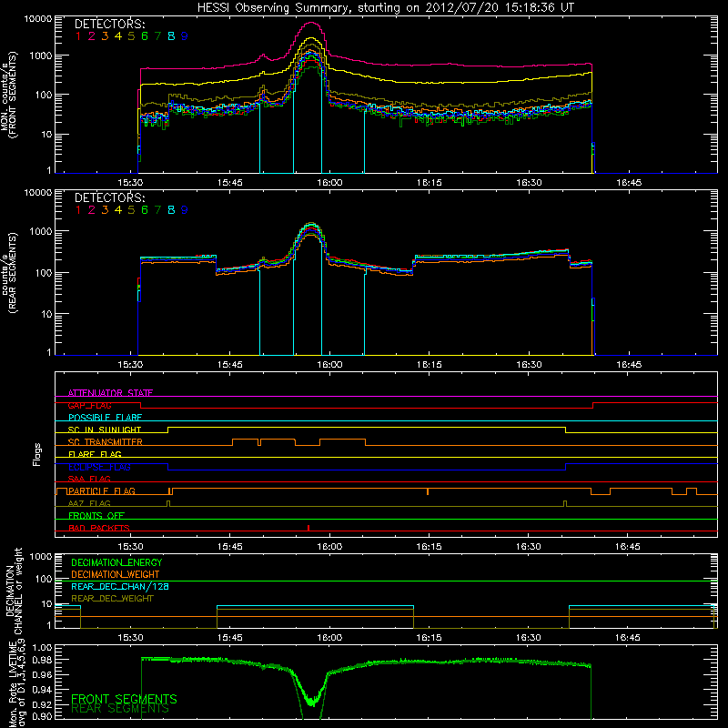
Task: Click 16:00 tick label under front segments plot
Action: [x=329, y=183]
